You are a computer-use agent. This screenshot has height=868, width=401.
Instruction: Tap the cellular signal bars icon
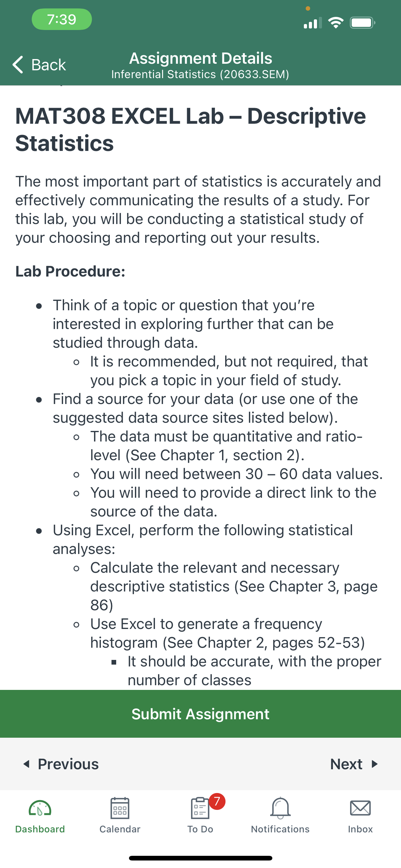pos(312,22)
